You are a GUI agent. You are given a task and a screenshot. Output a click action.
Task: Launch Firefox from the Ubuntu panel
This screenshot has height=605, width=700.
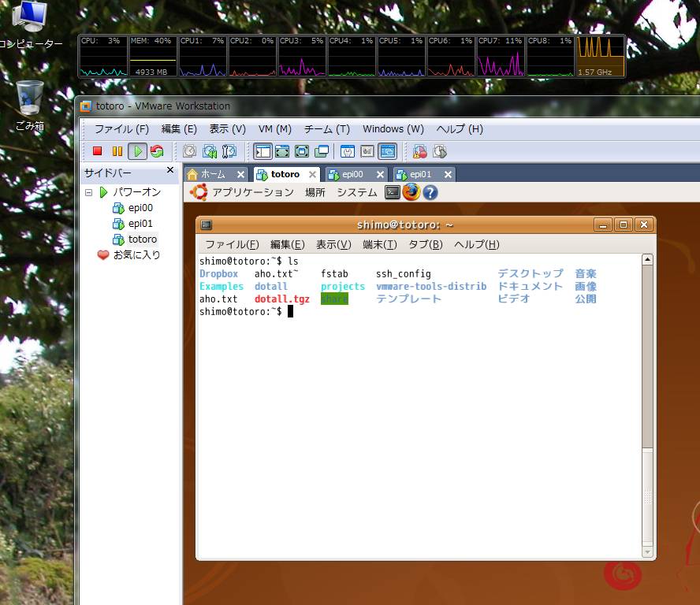point(411,192)
